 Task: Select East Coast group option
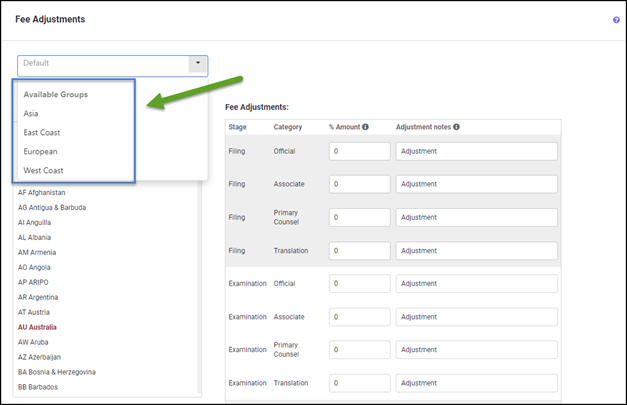pyautogui.click(x=43, y=133)
